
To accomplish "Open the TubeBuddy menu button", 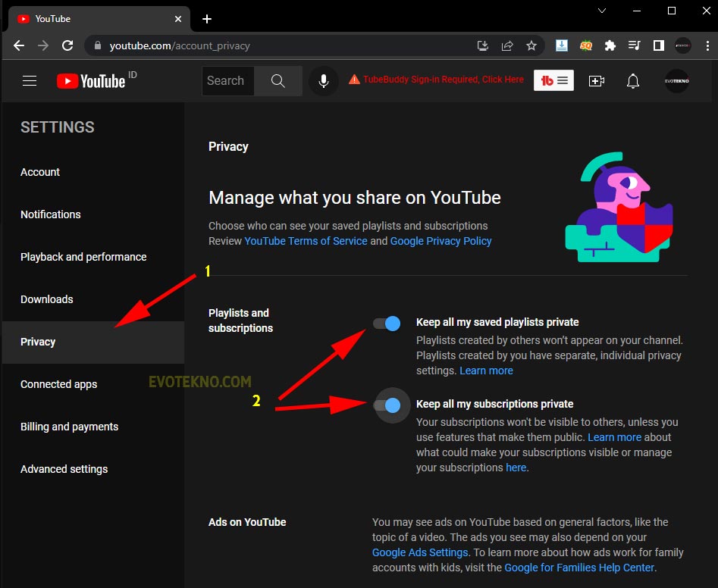I will tap(554, 81).
